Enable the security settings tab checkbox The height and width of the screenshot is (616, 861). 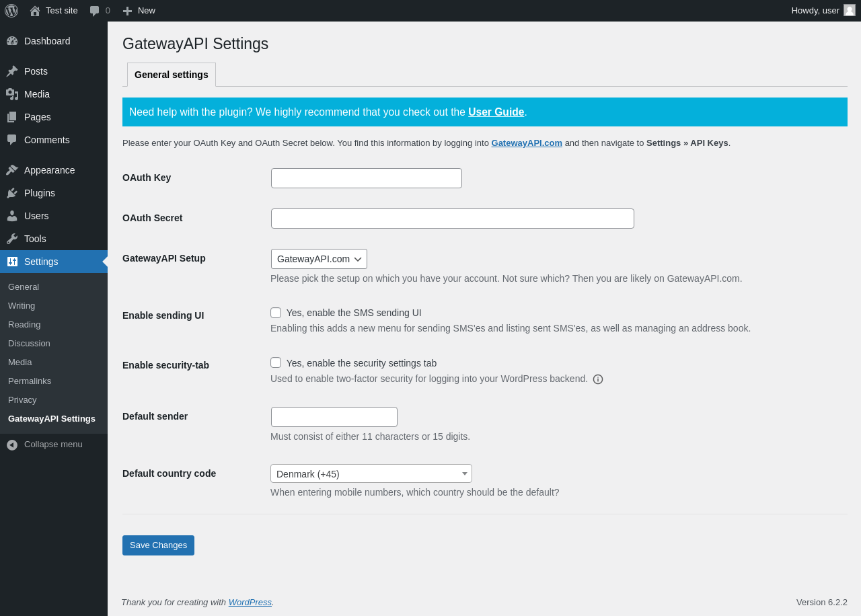[276, 362]
